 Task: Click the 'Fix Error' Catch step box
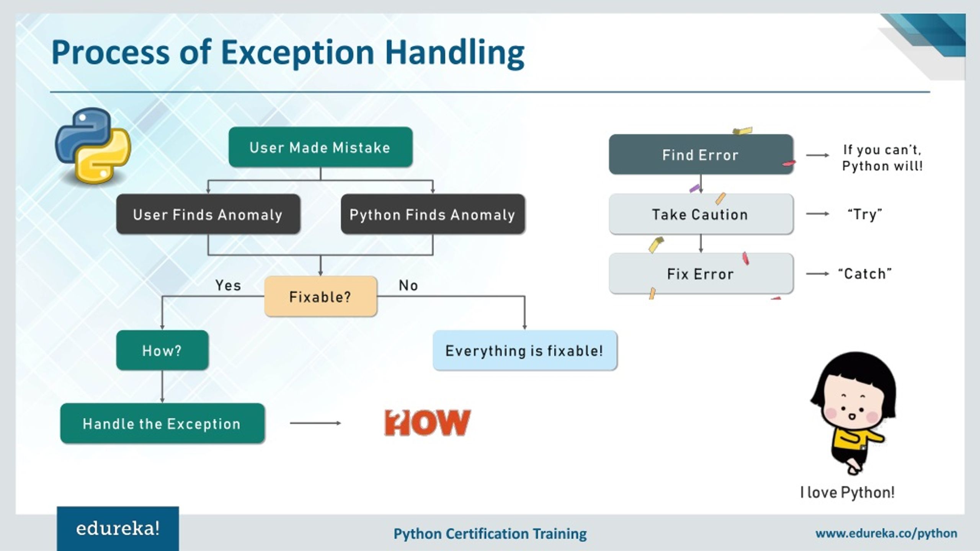click(700, 273)
